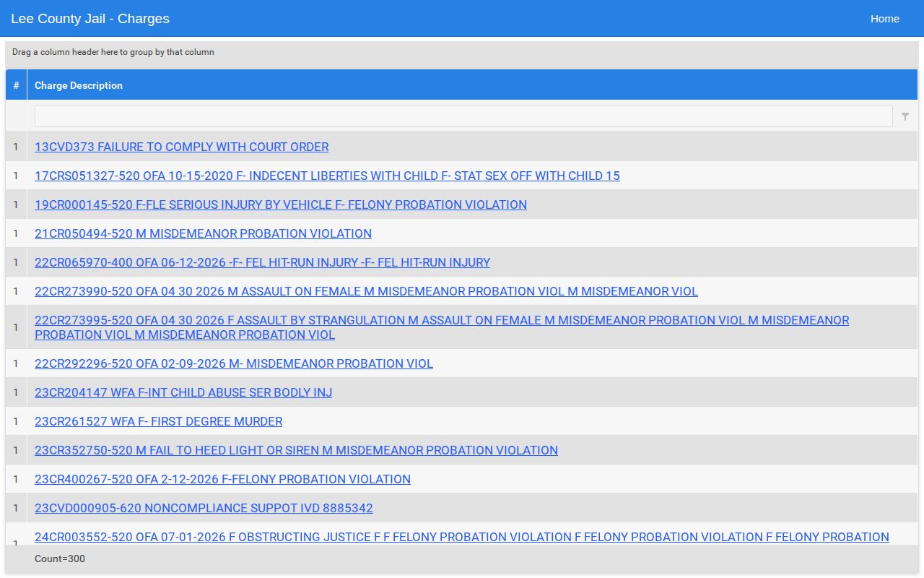The height and width of the screenshot is (578, 924).
Task: Open charge 23CR204147 Child Abuse
Action: click(x=183, y=392)
